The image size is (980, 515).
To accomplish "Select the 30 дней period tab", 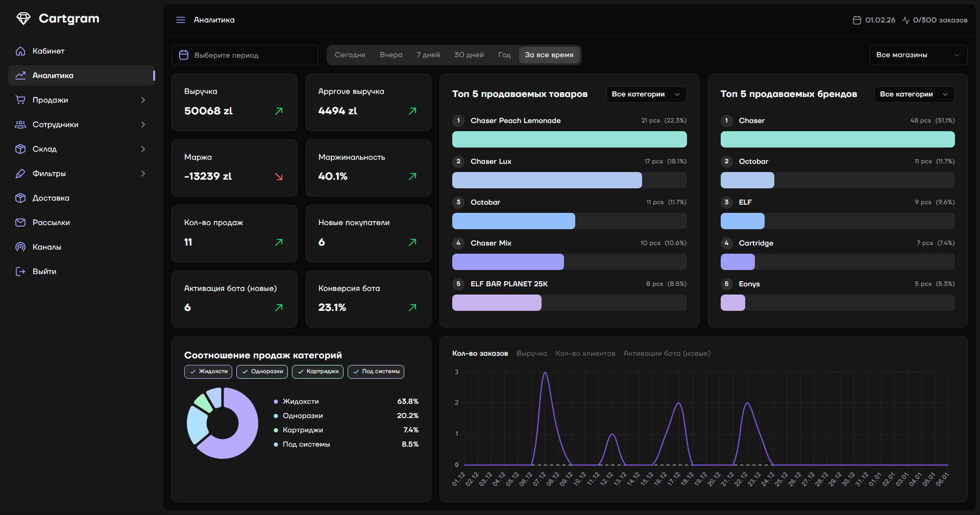I will pyautogui.click(x=469, y=55).
